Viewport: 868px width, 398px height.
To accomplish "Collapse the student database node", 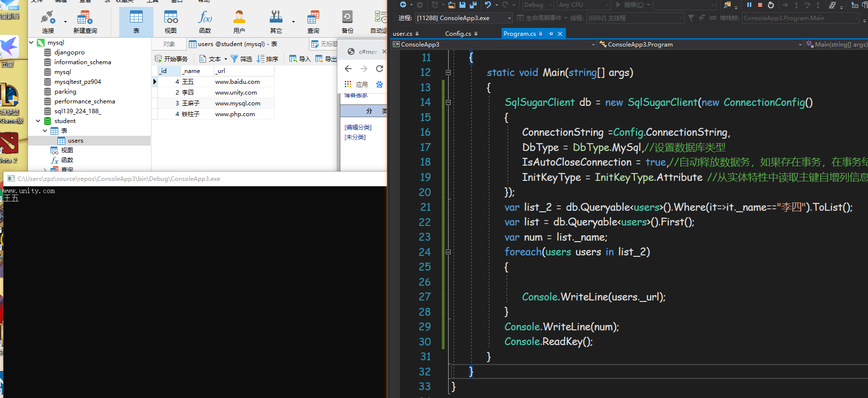I will [38, 121].
